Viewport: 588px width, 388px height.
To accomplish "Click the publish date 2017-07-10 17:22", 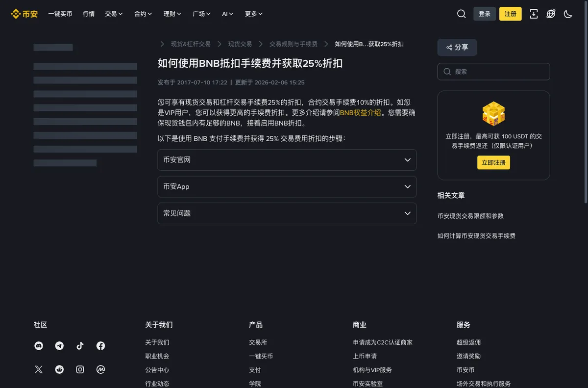I will click(202, 82).
